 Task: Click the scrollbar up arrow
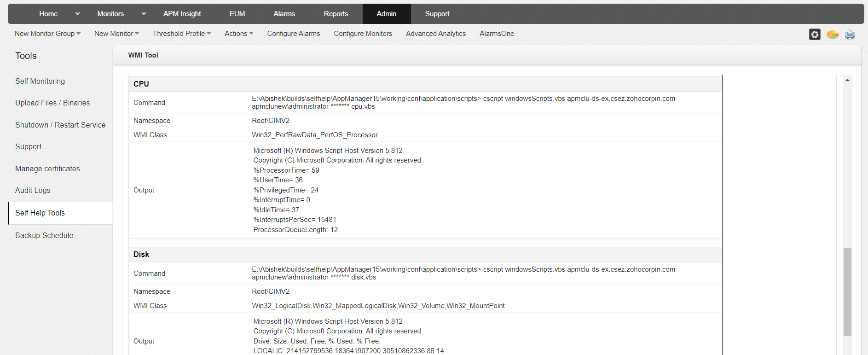coord(847,80)
